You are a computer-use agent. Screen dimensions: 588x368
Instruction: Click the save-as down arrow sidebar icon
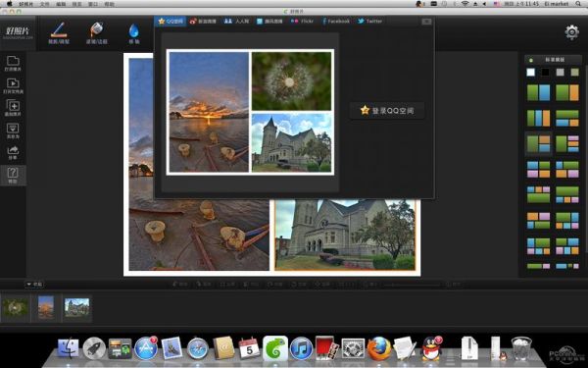[x=13, y=131]
